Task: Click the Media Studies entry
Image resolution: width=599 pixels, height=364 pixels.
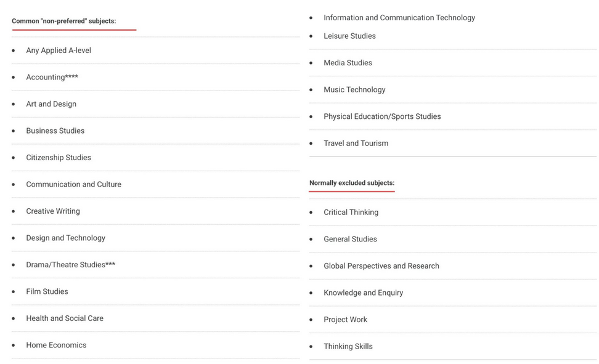Action: click(x=348, y=63)
